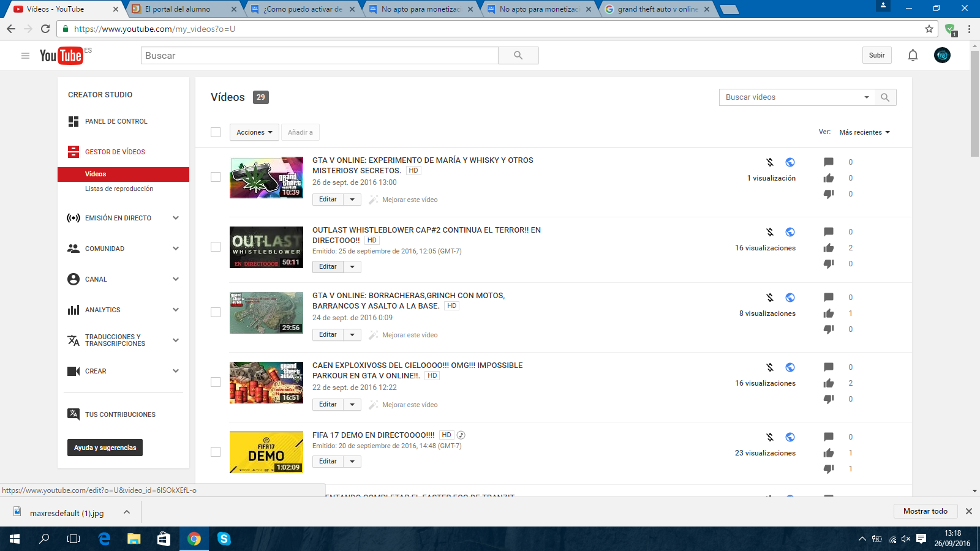
Task: Tick the select-all videos checkbox
Action: [x=216, y=132]
